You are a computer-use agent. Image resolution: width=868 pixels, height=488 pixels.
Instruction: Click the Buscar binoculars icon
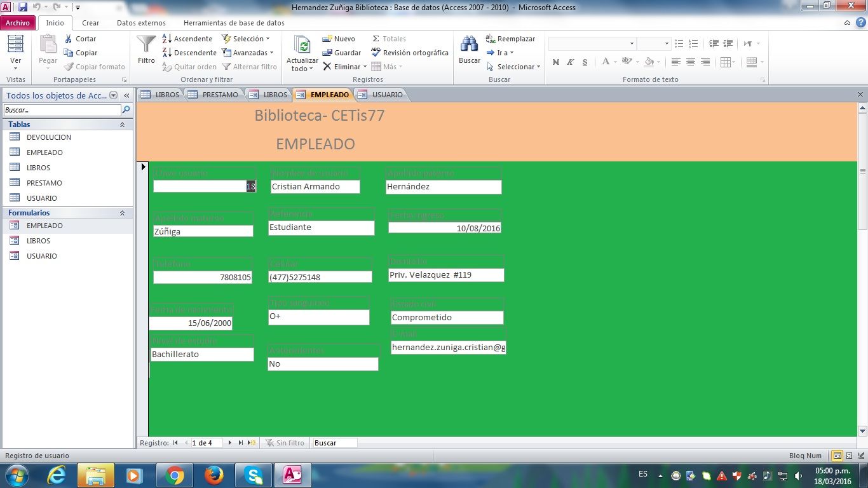coord(469,44)
